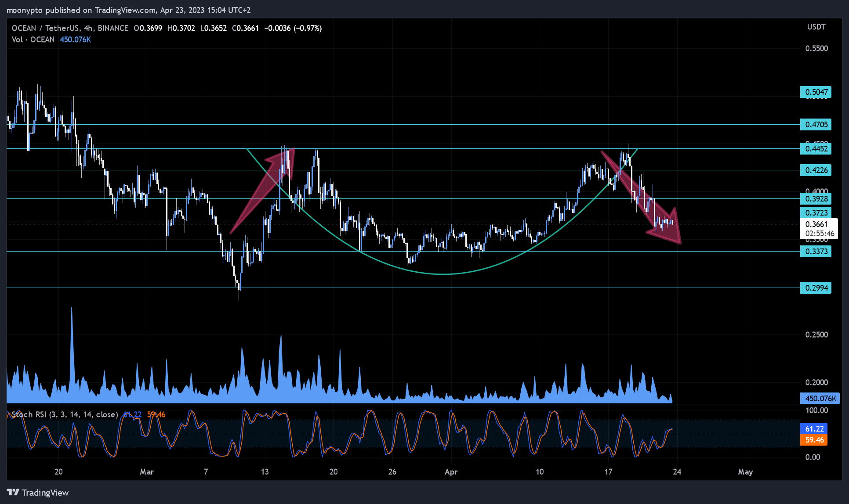Click the 26 date on time axis
The height and width of the screenshot is (504, 849).
coord(392,472)
